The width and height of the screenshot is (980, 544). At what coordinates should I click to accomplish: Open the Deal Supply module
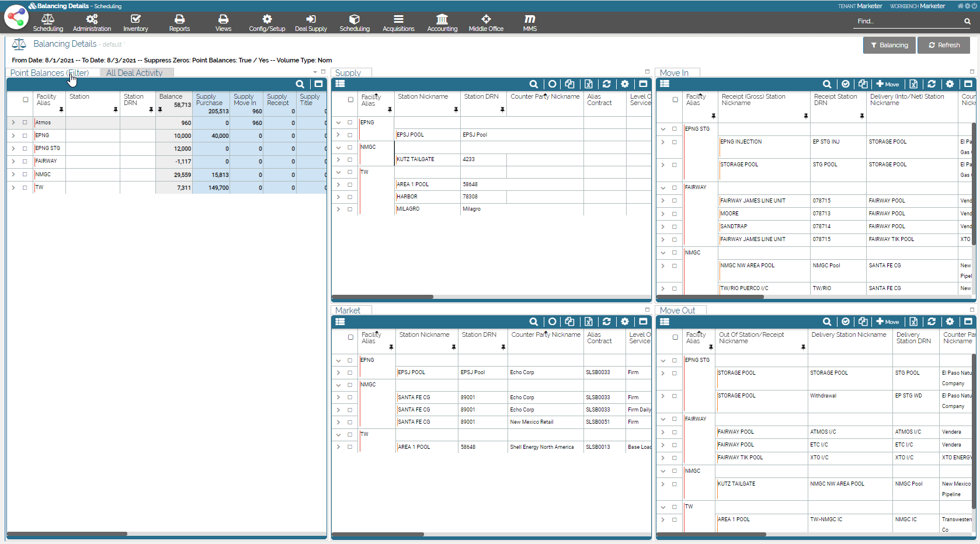click(x=311, y=23)
